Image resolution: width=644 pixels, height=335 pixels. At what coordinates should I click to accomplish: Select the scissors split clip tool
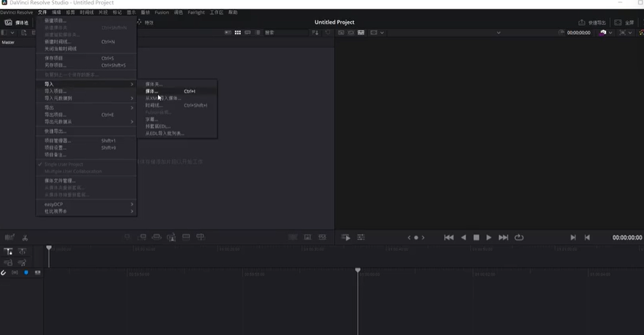25,238
